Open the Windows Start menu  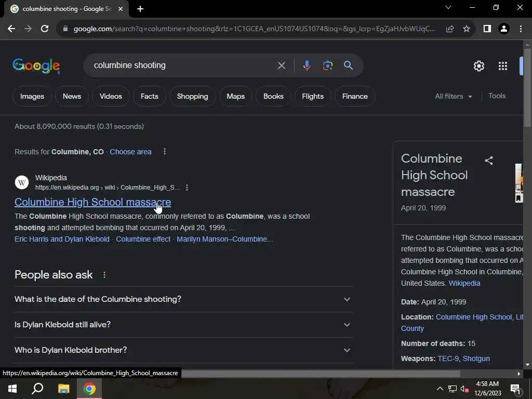pos(12,389)
